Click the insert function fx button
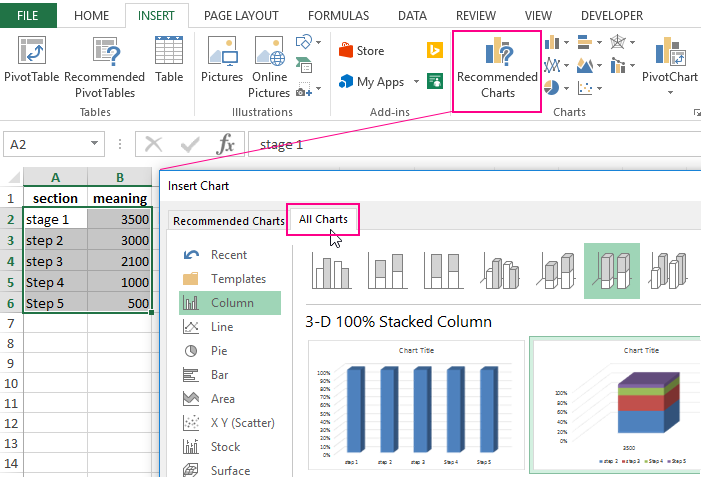The height and width of the screenshot is (477, 701). 227,145
